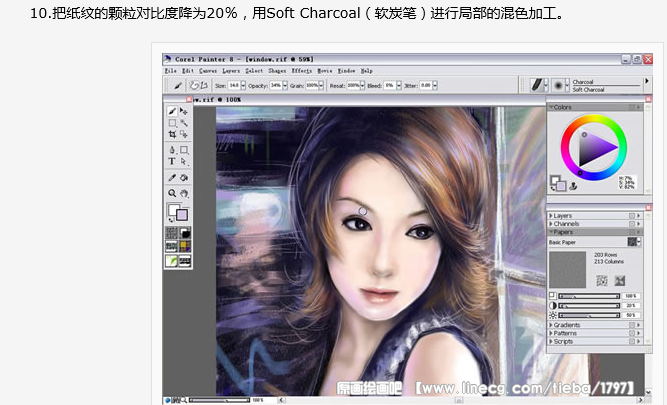Screen dimensions: 667x405
Task: Click the invert paper icon
Action: (x=601, y=280)
